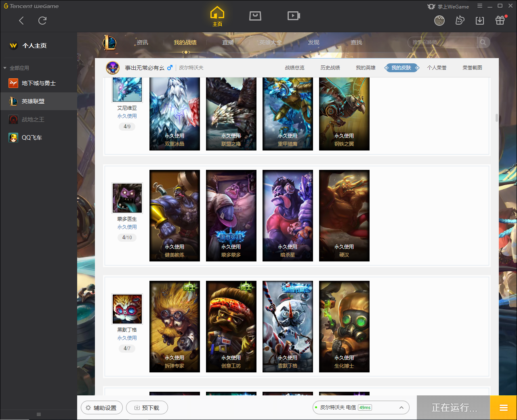
Task: Select QQ飞车 in the sidebar
Action: pos(38,138)
